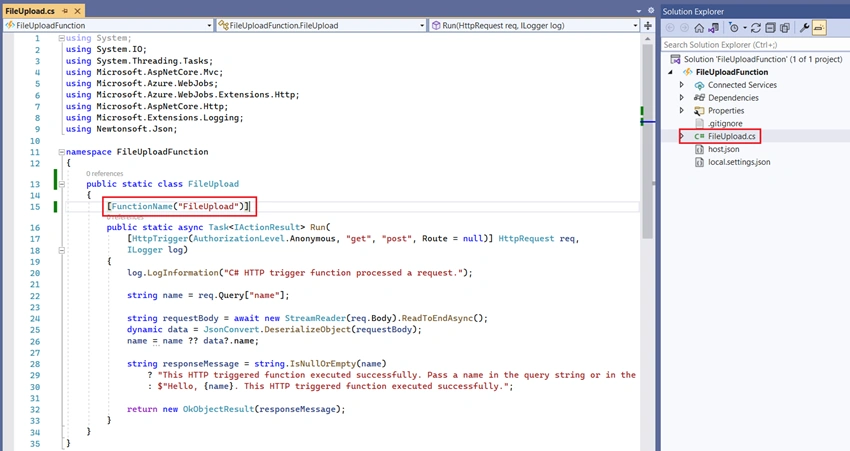Collapse All items in Solution Explorer

click(770, 28)
